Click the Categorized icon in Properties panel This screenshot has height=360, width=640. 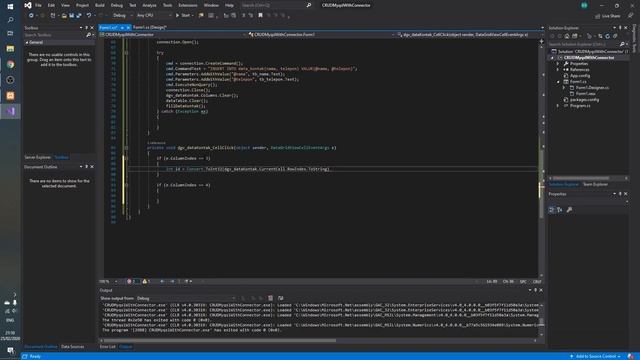[x=551, y=210]
